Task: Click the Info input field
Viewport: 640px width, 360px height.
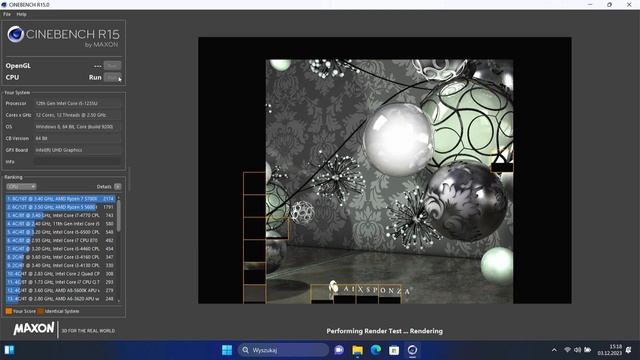Action: pos(78,162)
